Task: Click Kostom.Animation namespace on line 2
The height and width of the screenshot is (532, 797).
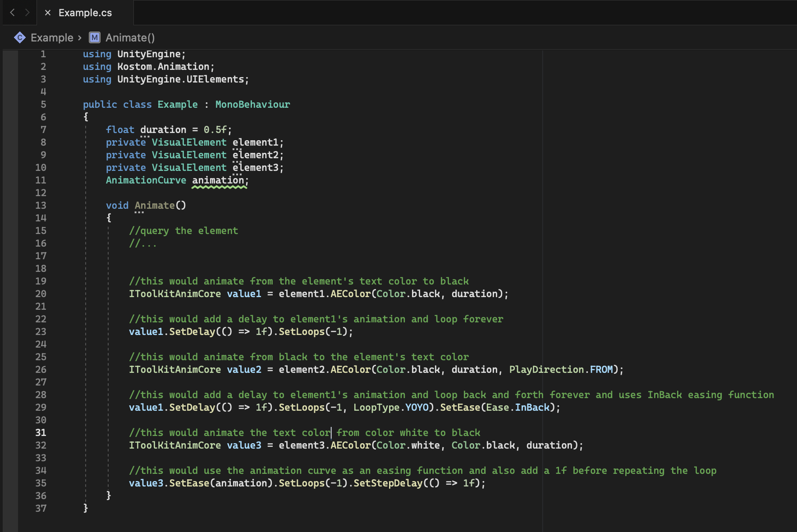Action: click(x=163, y=66)
